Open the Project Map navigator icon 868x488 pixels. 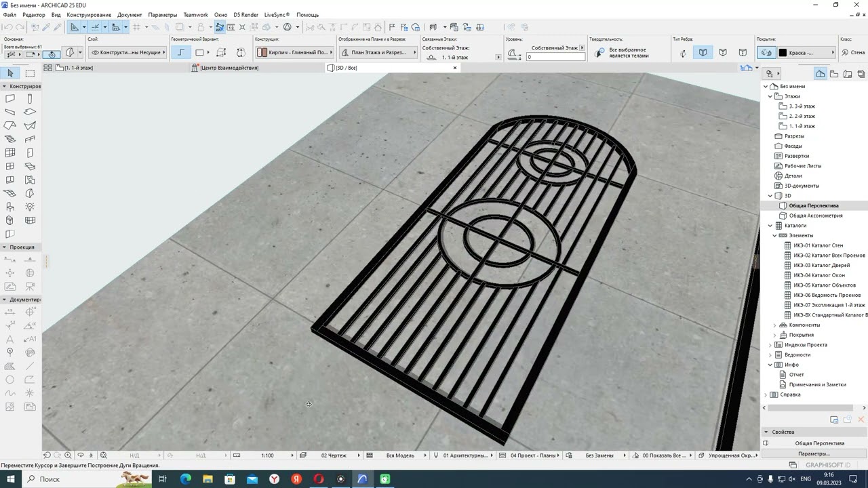tap(821, 74)
